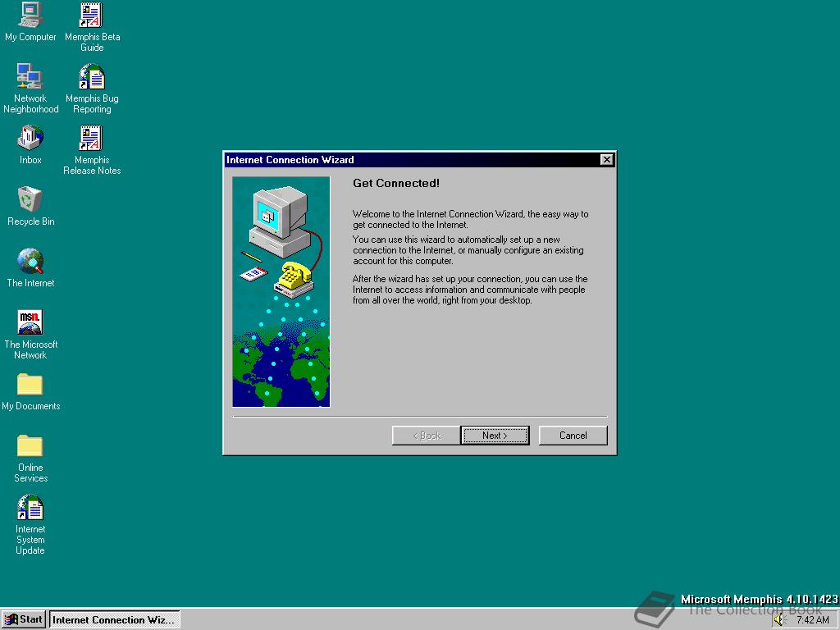Image resolution: width=840 pixels, height=630 pixels.
Task: Open the Online Services folder
Action: 30,445
